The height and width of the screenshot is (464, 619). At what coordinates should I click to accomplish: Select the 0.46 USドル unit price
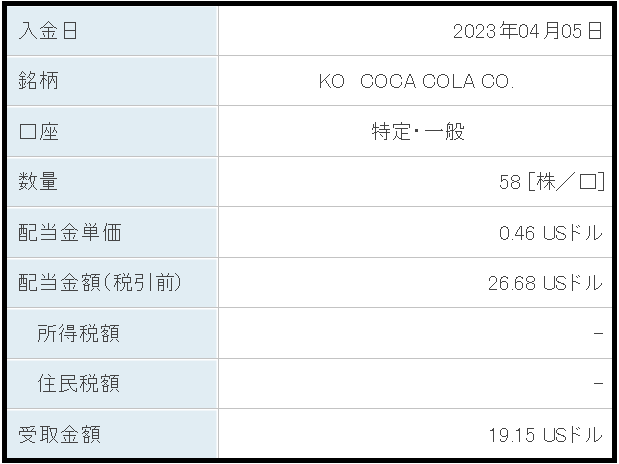[x=551, y=233]
